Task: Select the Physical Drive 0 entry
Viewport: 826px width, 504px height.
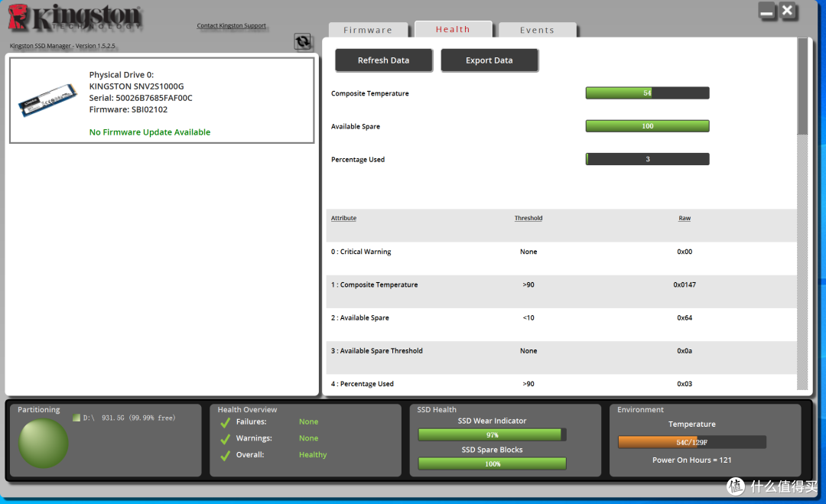Action: [x=161, y=99]
